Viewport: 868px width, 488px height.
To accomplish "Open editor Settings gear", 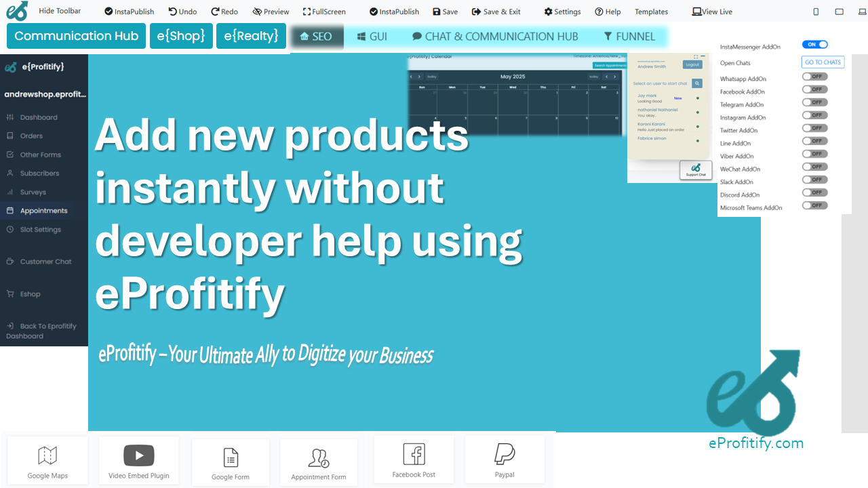I will coord(562,12).
